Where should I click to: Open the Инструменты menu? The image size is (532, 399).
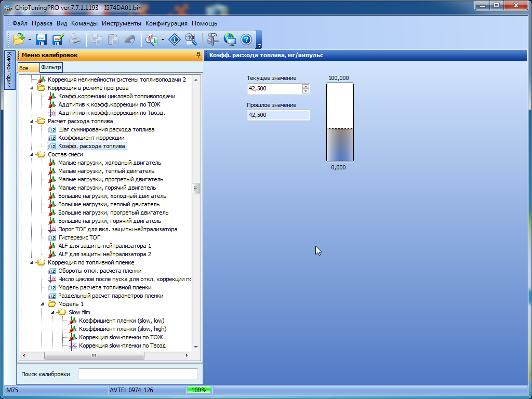pyautogui.click(x=121, y=23)
